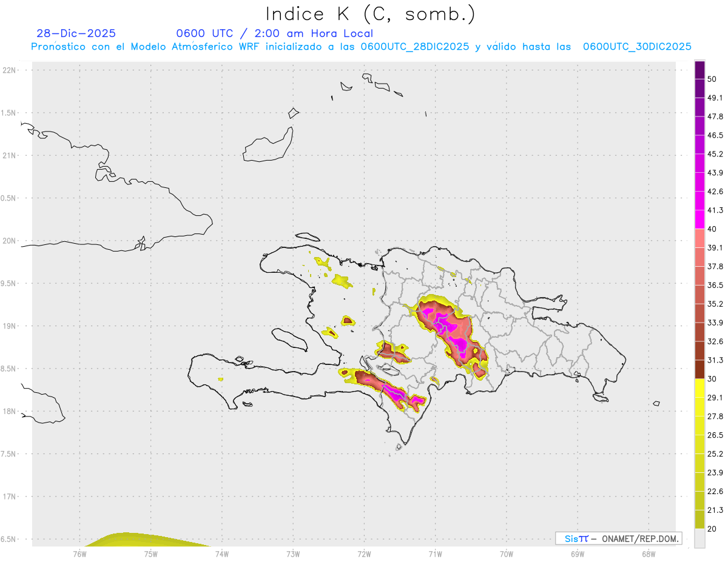Click legend value "49.1"
The height and width of the screenshot is (562, 728).
[715, 98]
